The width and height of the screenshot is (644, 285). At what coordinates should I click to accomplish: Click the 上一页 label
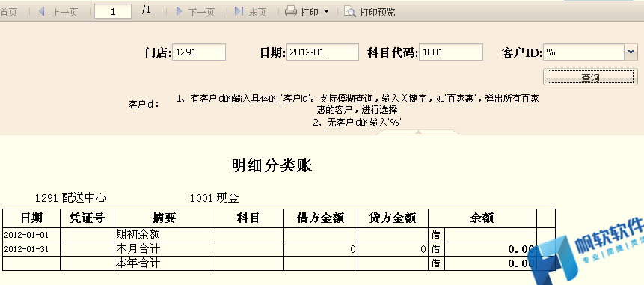click(64, 12)
